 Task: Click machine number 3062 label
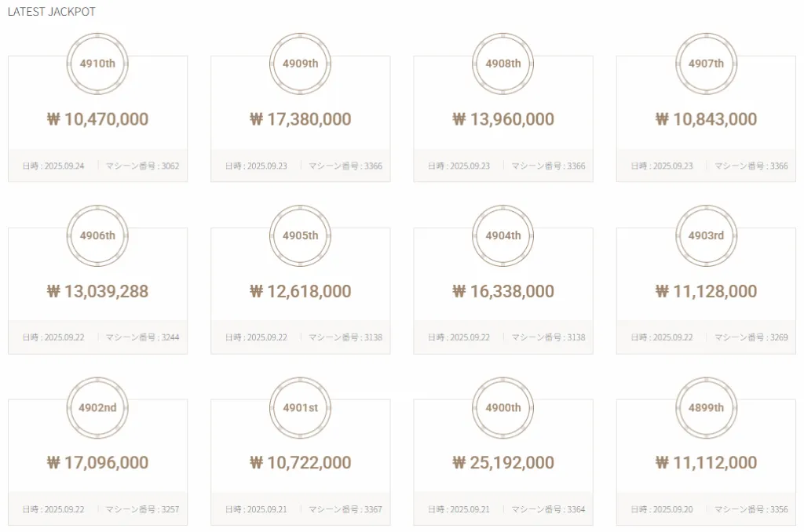pyautogui.click(x=143, y=166)
